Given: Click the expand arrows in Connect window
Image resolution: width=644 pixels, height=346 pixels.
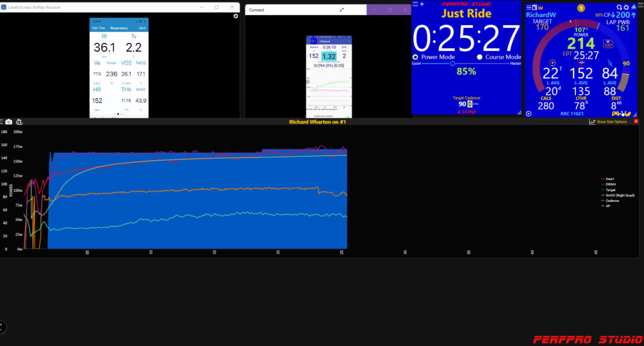Looking at the screenshot, I should (x=341, y=10).
